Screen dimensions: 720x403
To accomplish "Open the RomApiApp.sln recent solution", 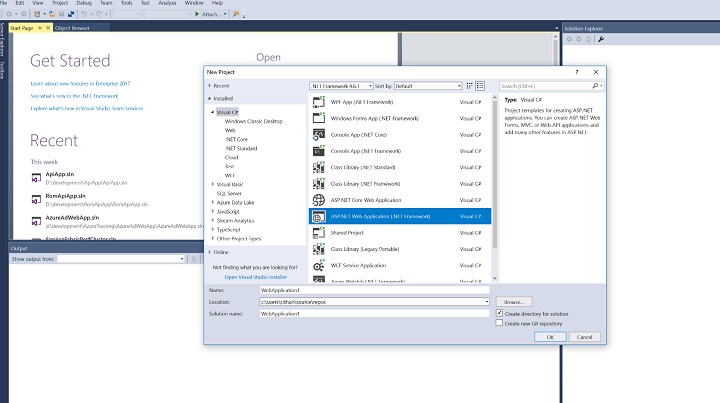I will tap(65, 196).
